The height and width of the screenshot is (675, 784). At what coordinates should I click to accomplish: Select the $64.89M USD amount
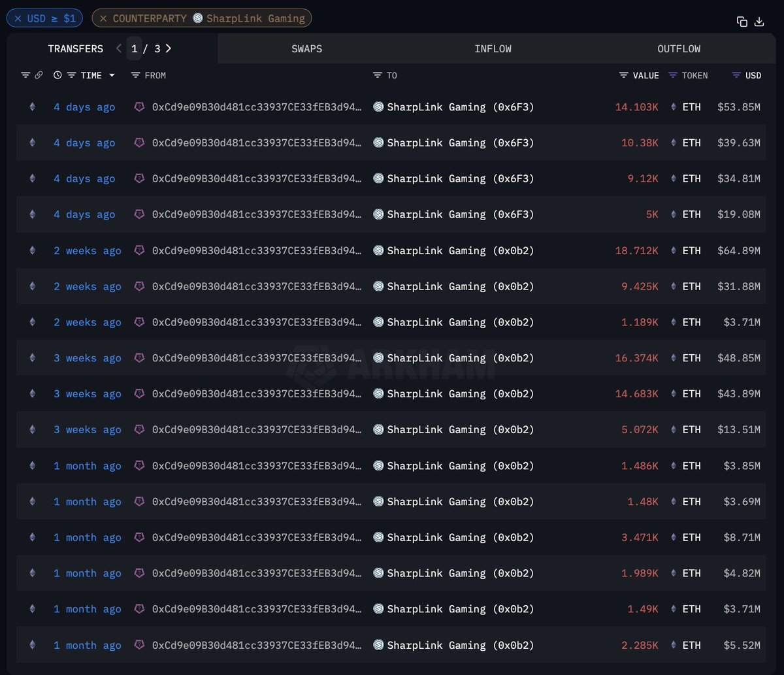pos(739,250)
